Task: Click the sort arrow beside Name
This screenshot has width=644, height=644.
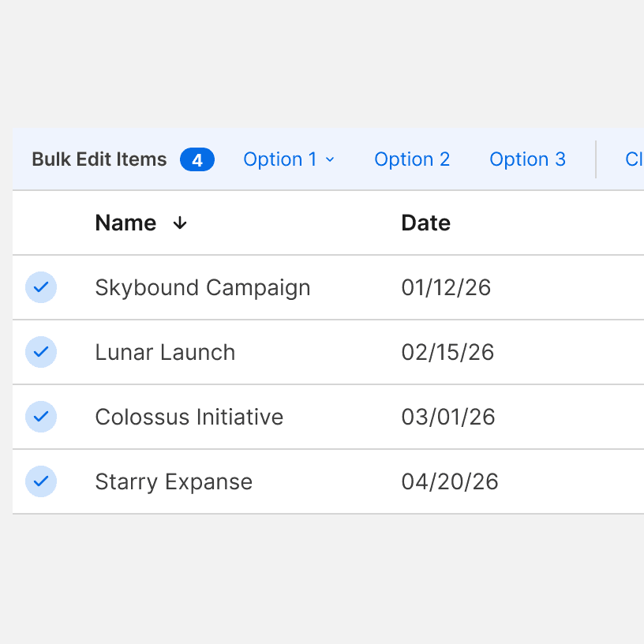Action: 180,223
